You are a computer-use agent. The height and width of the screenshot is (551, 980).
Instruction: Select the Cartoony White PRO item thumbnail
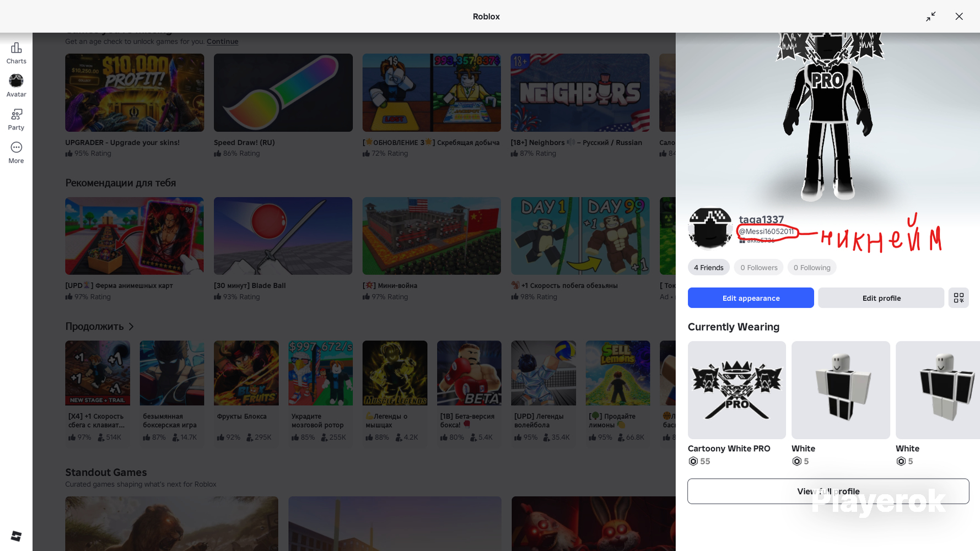click(x=737, y=390)
